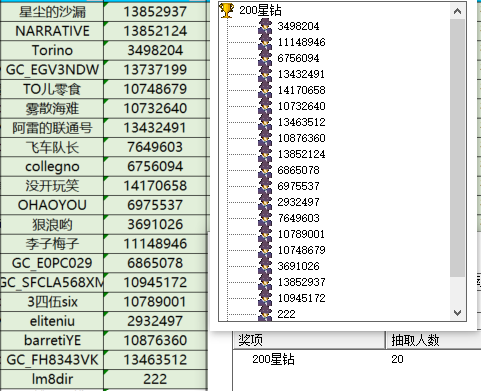This screenshot has height=391, width=481.
Task: Select spreadsheet cell 没开玩笑
Action: point(52,186)
